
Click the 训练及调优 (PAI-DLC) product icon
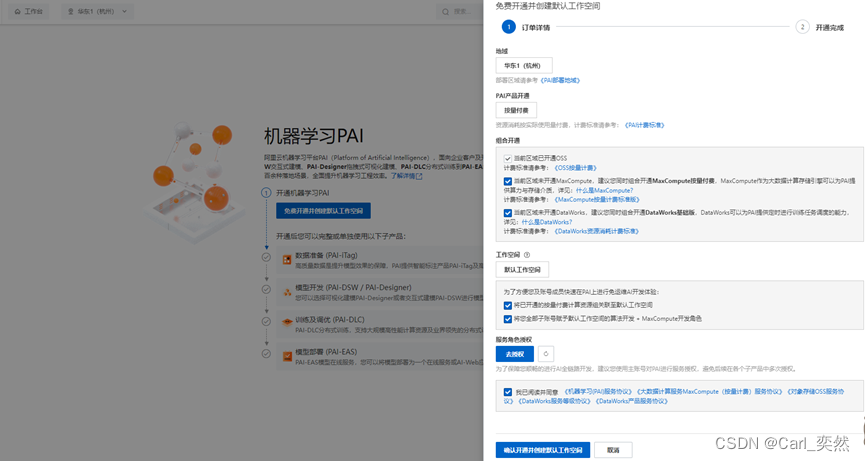287,321
